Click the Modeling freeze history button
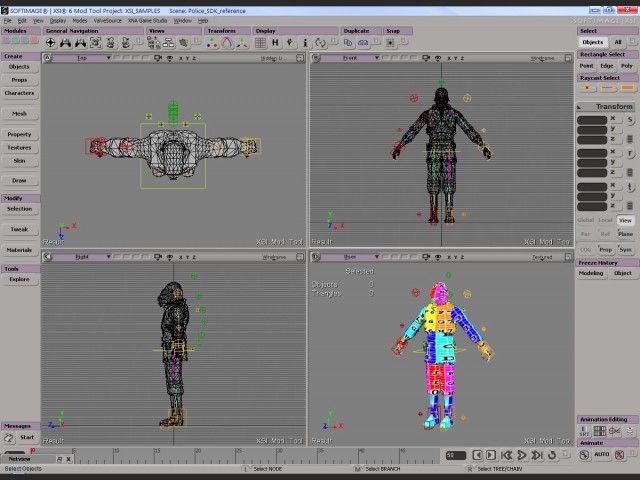640x480 pixels. [x=591, y=273]
